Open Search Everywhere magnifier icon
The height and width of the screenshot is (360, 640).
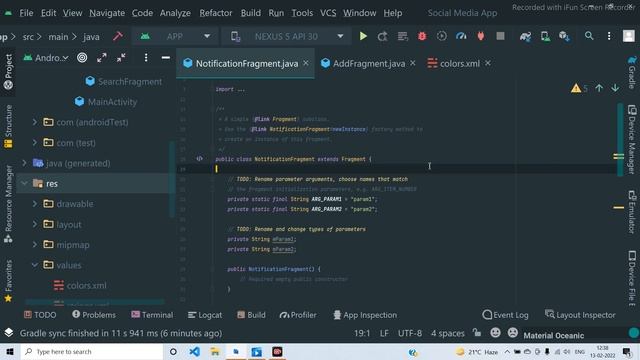coord(589,36)
